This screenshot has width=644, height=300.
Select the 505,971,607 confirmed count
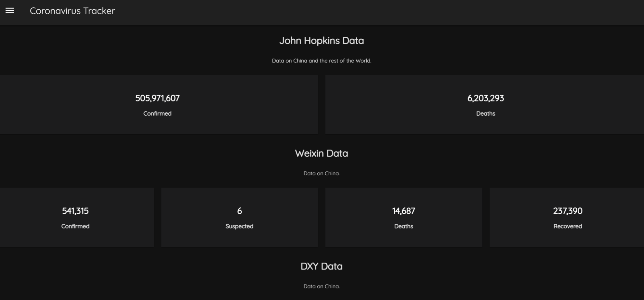coord(157,98)
